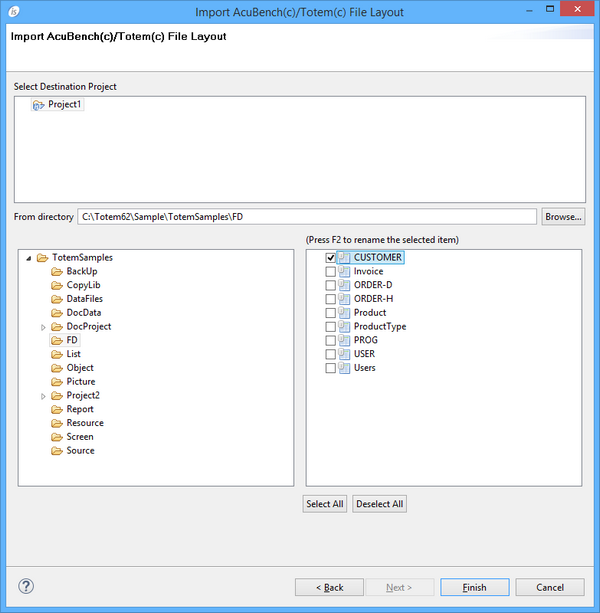Click the ProductType file layout icon

344,327
